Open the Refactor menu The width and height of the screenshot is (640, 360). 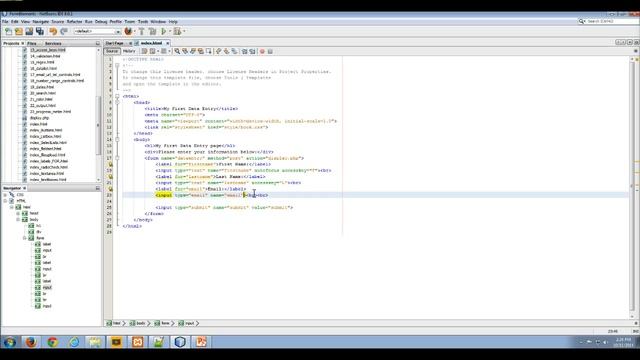(x=74, y=22)
